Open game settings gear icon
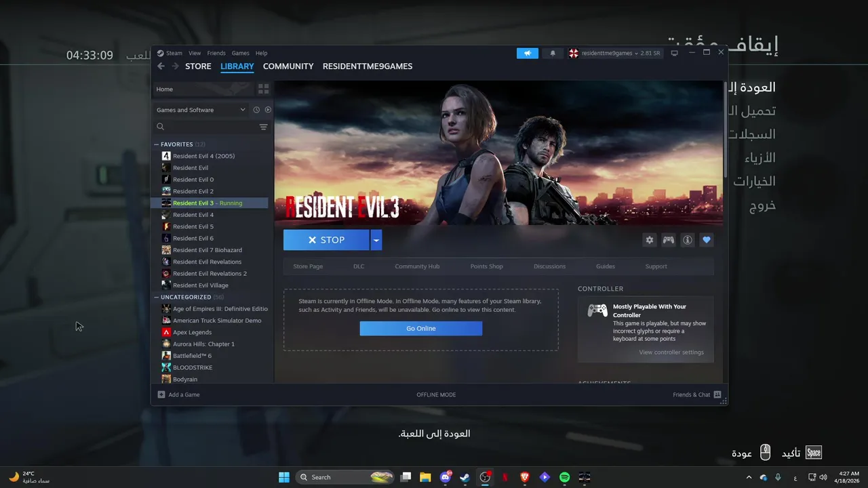Viewport: 868px width, 488px height. click(650, 240)
